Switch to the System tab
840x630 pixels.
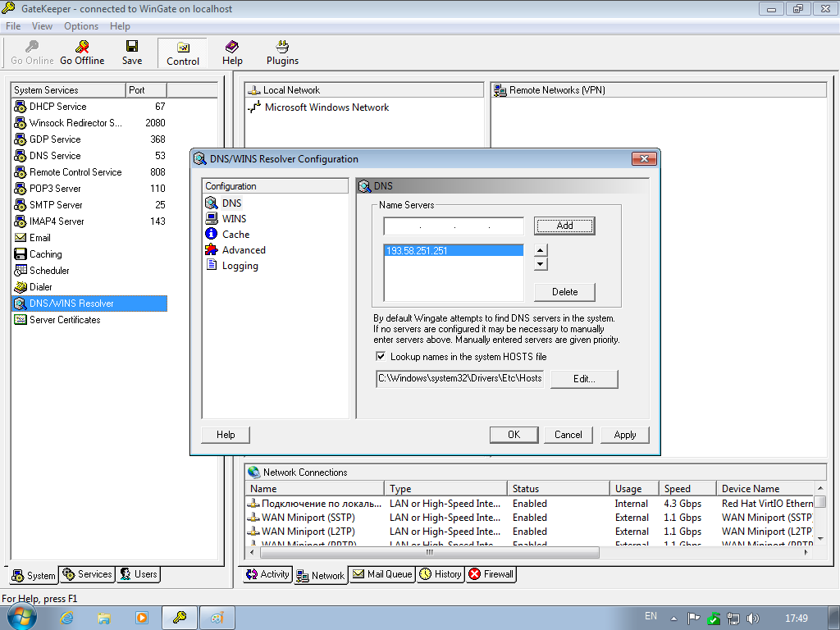coord(34,575)
